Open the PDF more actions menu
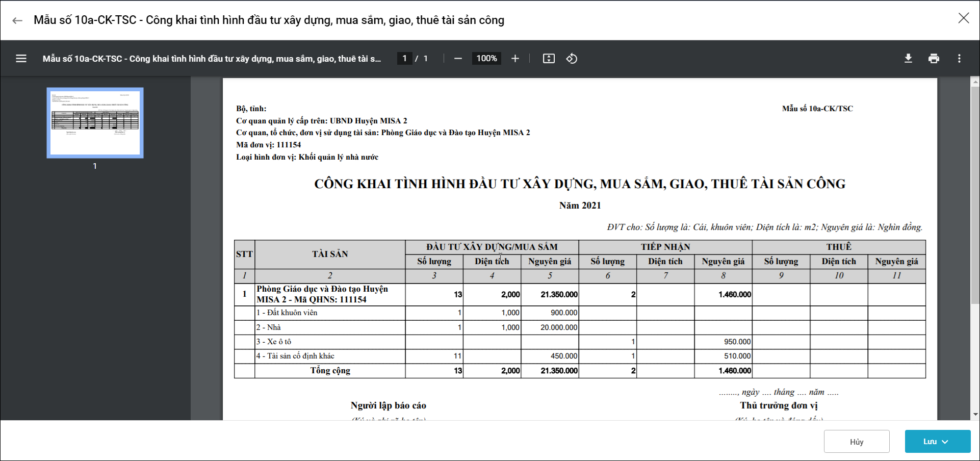 (959, 59)
